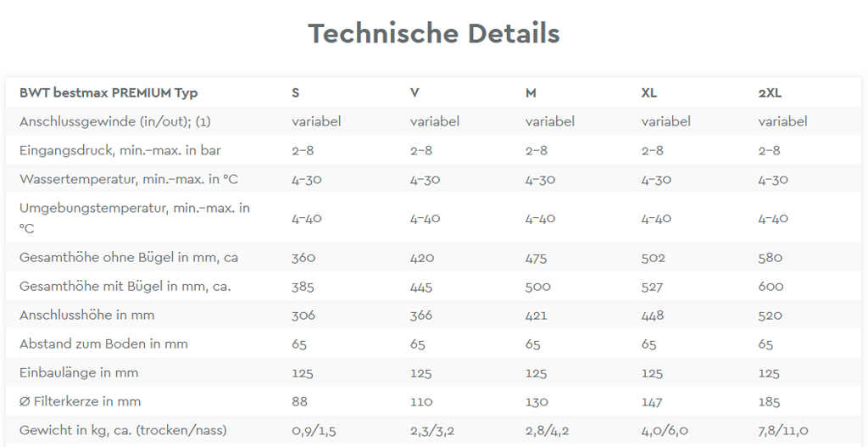Click the XL column header
The height and width of the screenshot is (447, 868).
click(x=648, y=93)
